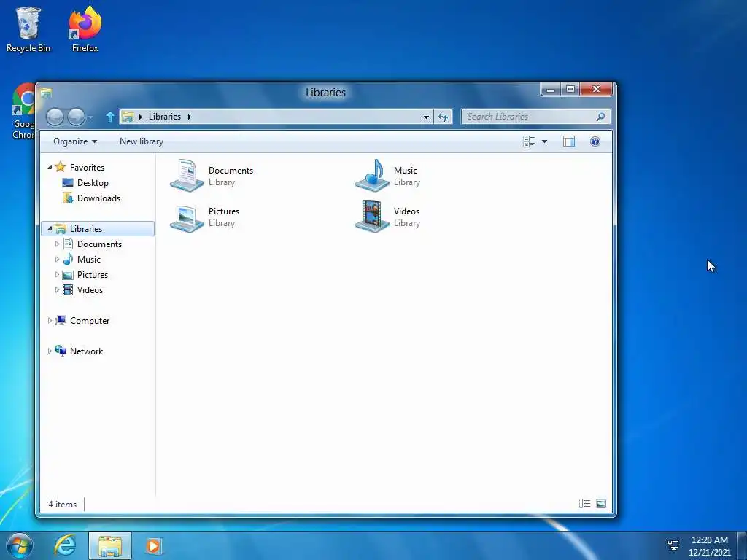Create a New library
This screenshot has height=560, width=747.
(x=142, y=141)
